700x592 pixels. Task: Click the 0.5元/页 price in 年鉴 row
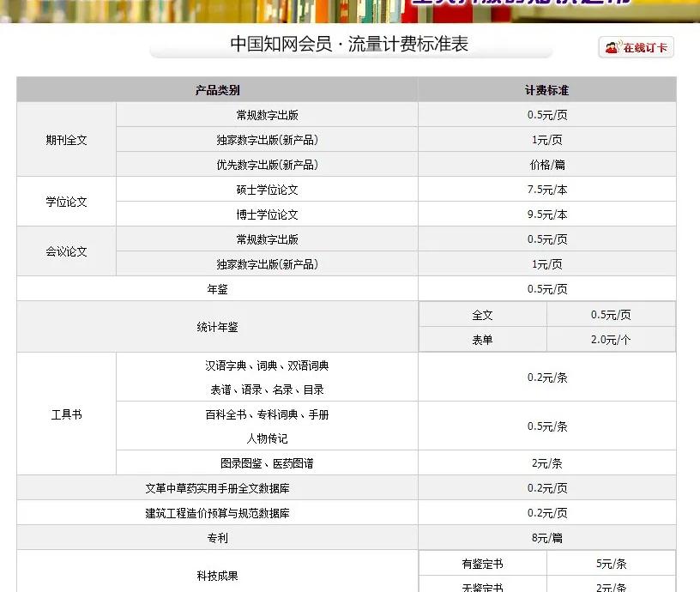[547, 289]
